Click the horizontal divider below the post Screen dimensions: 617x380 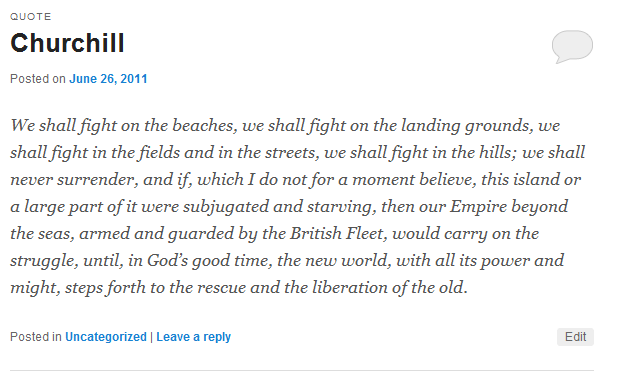pos(302,370)
